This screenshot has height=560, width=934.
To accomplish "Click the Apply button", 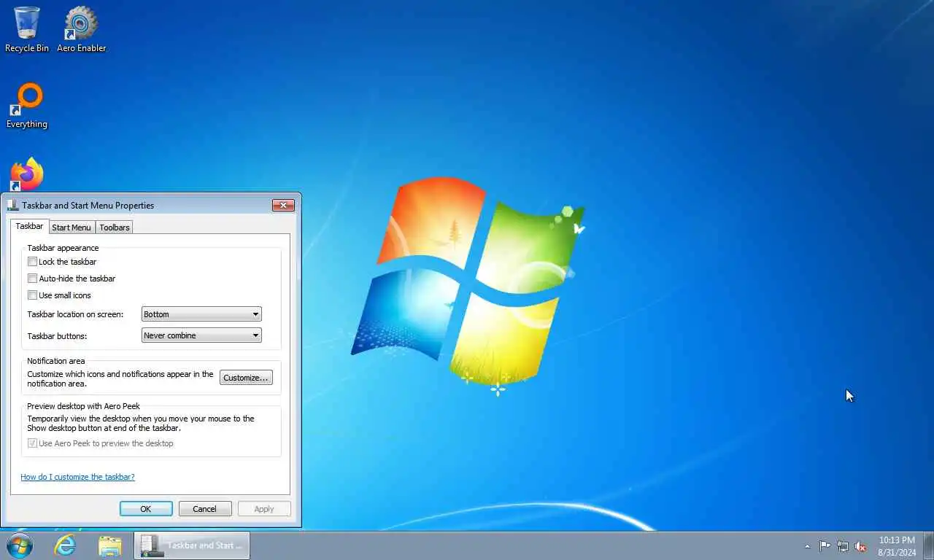I will click(x=264, y=509).
